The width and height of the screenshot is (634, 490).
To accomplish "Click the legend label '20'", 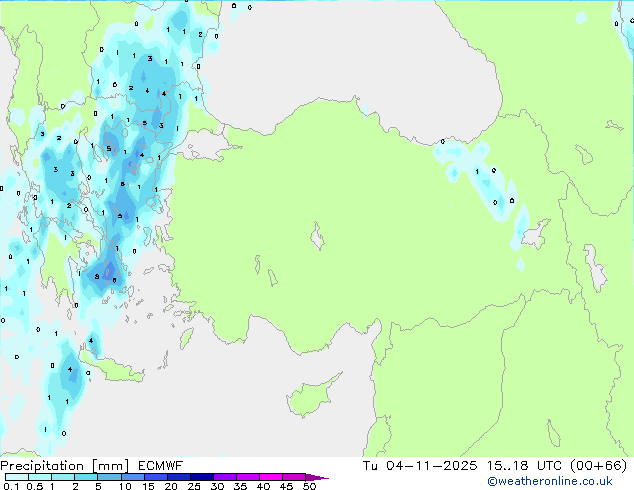I will [x=171, y=486].
